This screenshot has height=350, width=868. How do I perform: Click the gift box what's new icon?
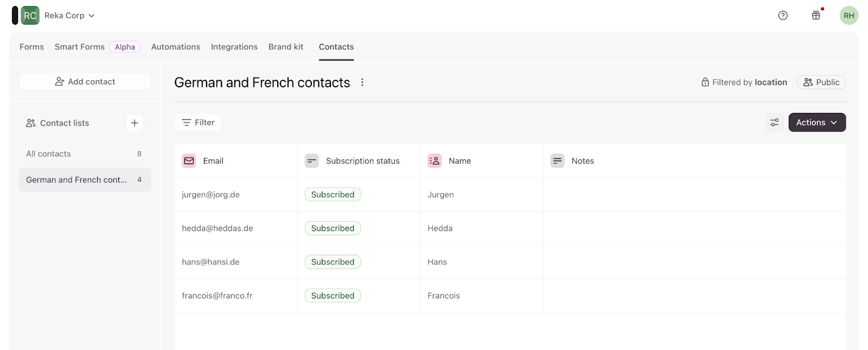tap(816, 15)
